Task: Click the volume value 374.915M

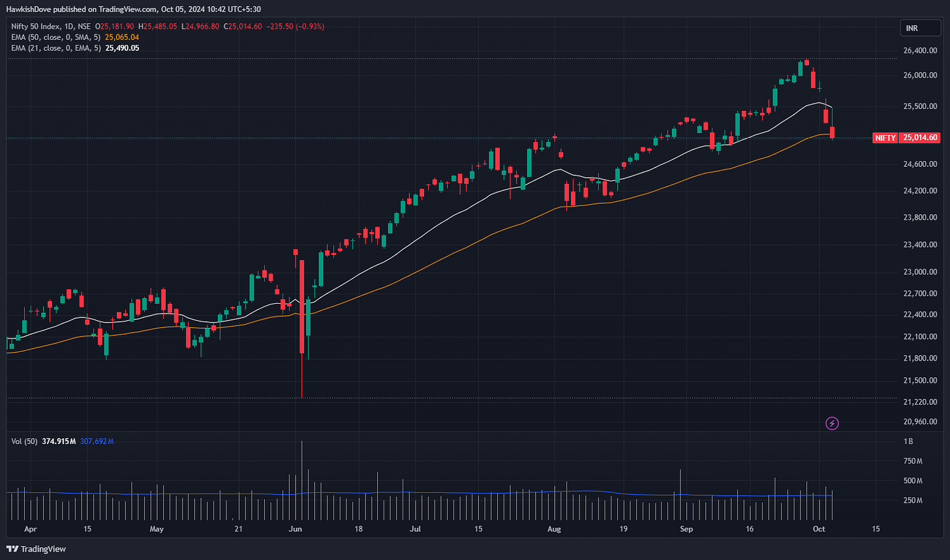Action: (x=59, y=441)
